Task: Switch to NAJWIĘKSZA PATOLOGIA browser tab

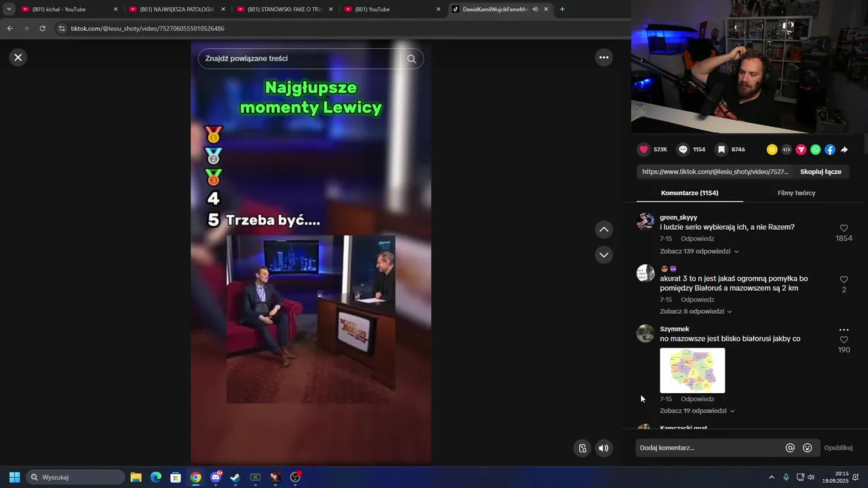Action: (177, 9)
